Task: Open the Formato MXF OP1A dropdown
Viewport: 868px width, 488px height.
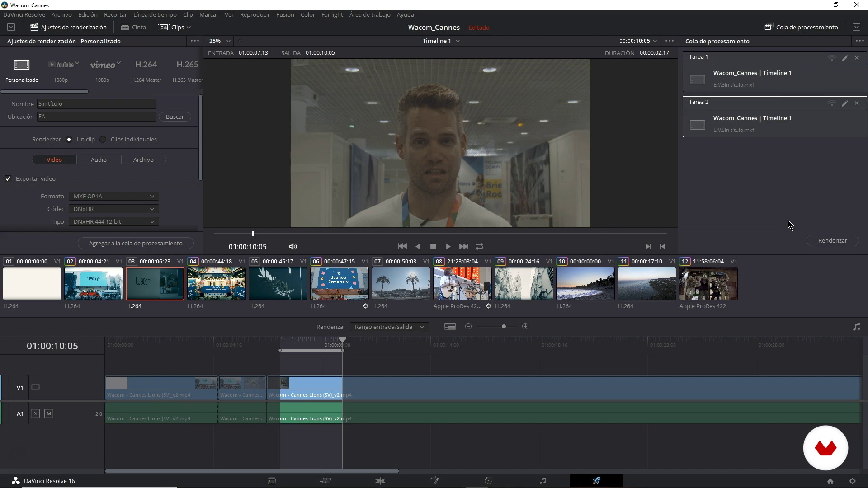Action: tap(114, 196)
